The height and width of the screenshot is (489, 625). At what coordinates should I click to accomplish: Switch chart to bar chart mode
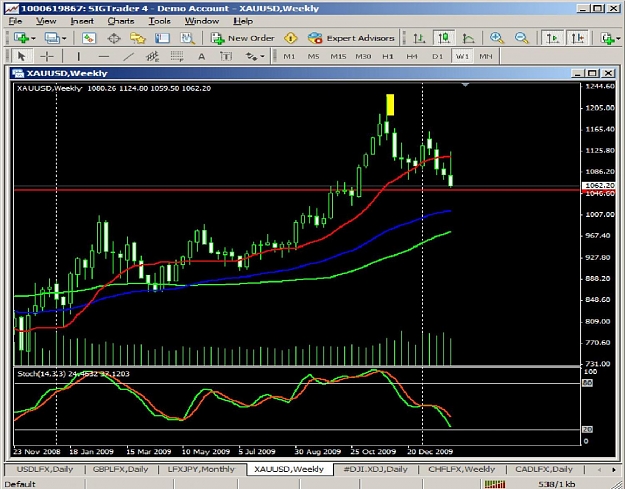(419, 38)
